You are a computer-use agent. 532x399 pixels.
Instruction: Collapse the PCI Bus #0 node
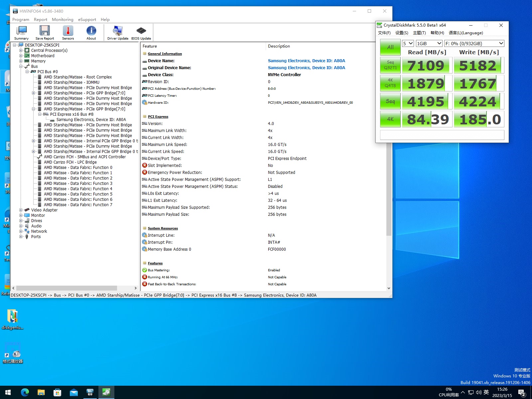[27, 72]
